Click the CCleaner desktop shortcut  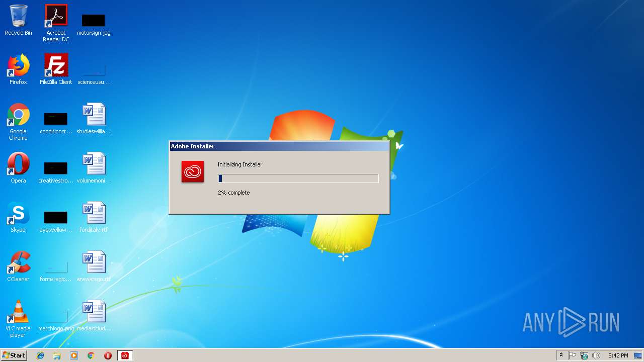[18, 266]
